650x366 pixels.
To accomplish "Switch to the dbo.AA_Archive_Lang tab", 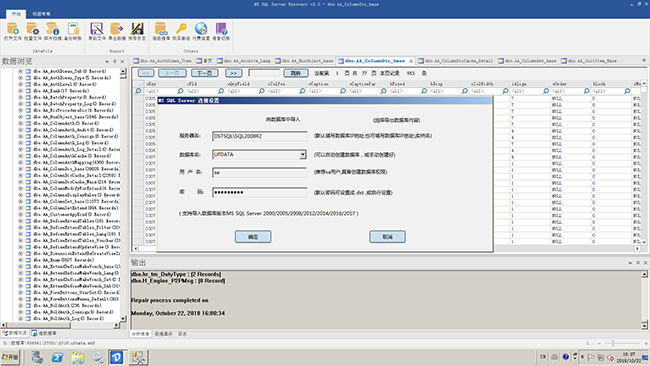I will 243,61.
